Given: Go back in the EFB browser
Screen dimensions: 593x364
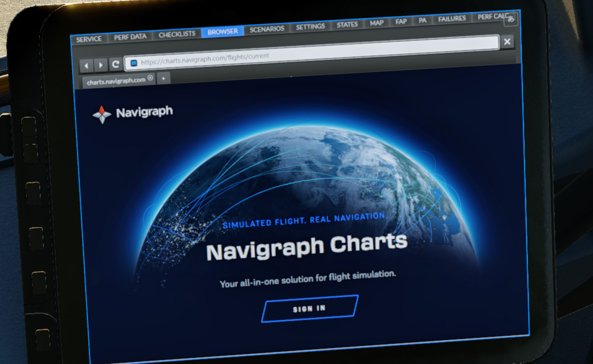Looking at the screenshot, I should pyautogui.click(x=86, y=65).
